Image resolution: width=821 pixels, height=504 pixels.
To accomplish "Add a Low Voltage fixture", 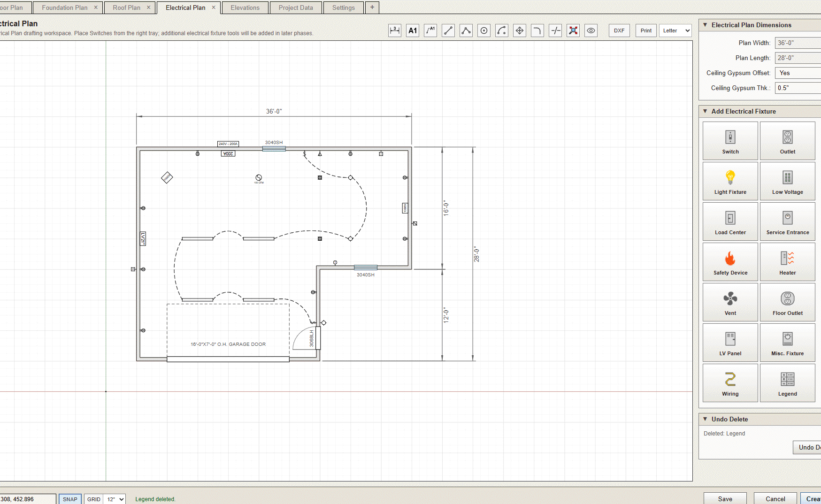I will pyautogui.click(x=788, y=181).
